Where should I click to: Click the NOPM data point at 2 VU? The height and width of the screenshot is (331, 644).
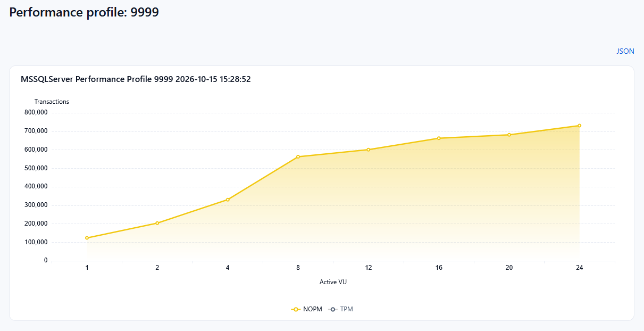coord(157,223)
